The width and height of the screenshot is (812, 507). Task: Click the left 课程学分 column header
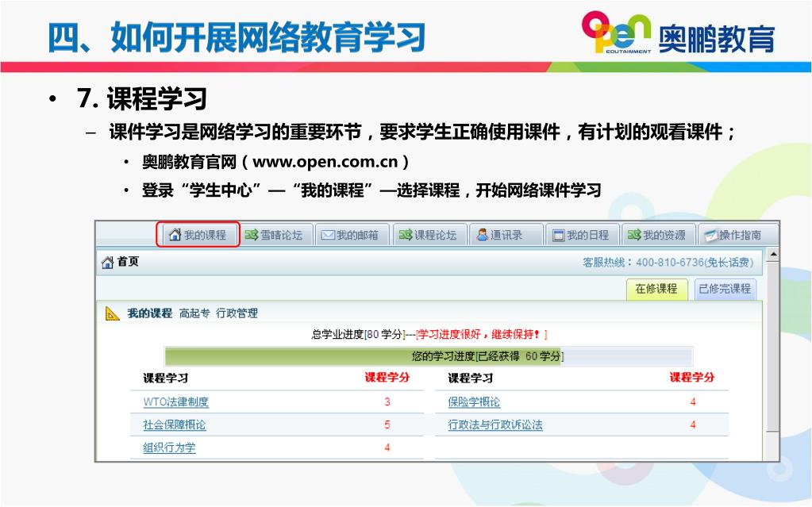point(387,378)
